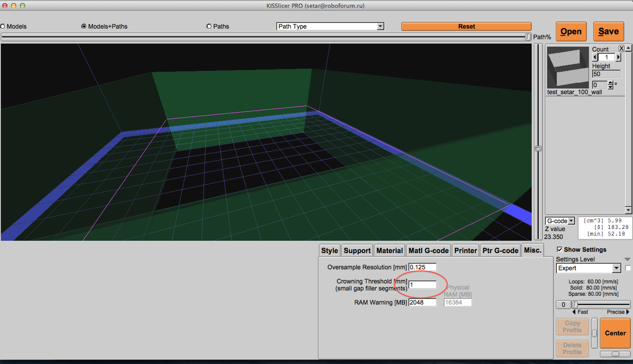Image resolution: width=633 pixels, height=364 pixels.
Task: Open the Path Type dropdown
Action: [x=380, y=26]
